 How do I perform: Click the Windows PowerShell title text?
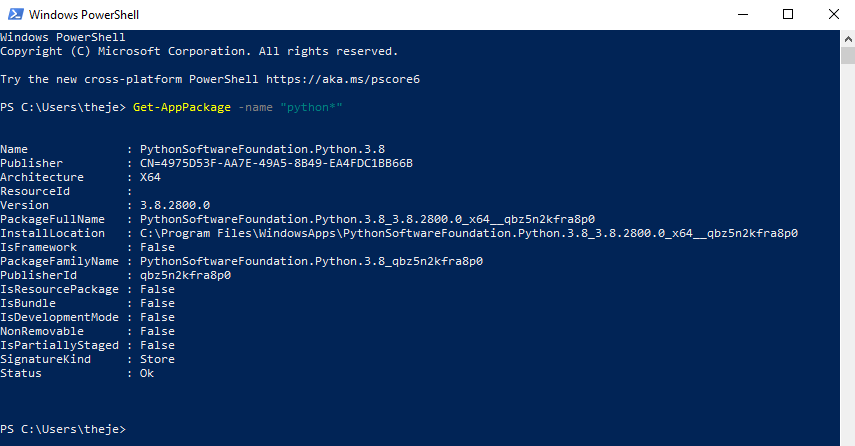(x=84, y=15)
